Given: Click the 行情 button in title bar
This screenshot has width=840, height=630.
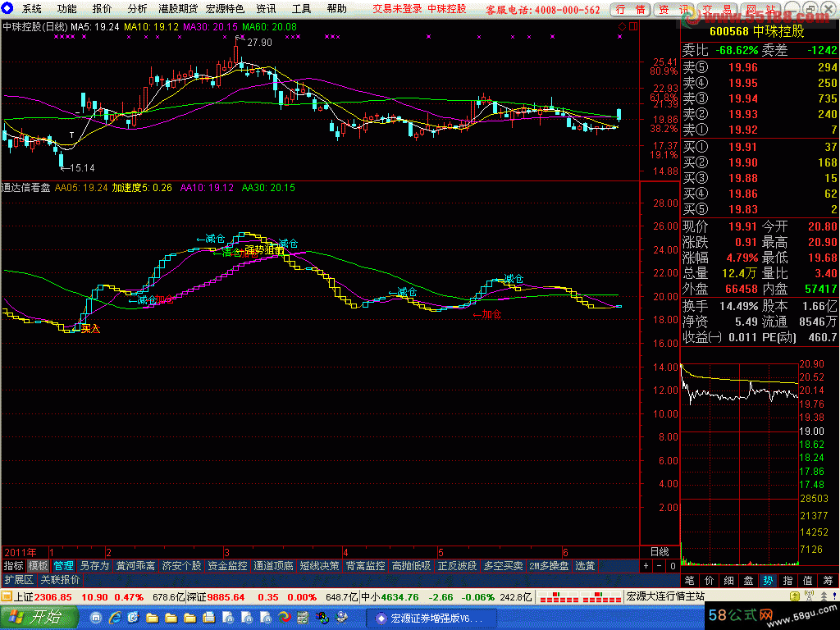Looking at the screenshot, I should coord(630,9).
